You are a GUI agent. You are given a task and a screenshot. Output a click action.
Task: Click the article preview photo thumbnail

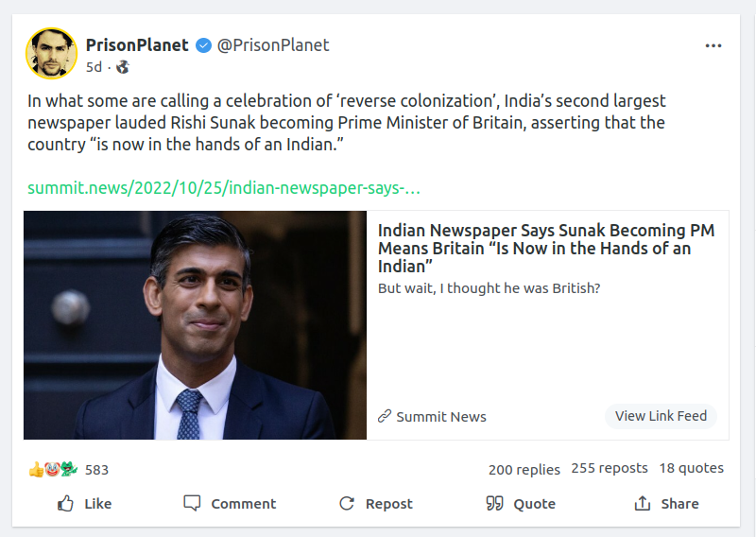[x=195, y=324]
